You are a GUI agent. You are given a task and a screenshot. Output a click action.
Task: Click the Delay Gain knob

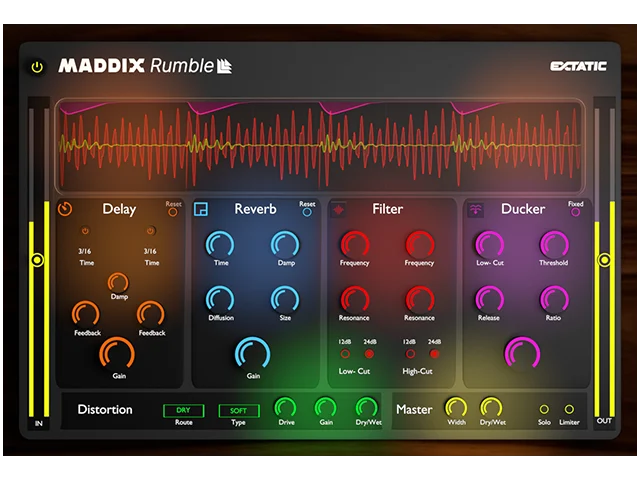[117, 354]
